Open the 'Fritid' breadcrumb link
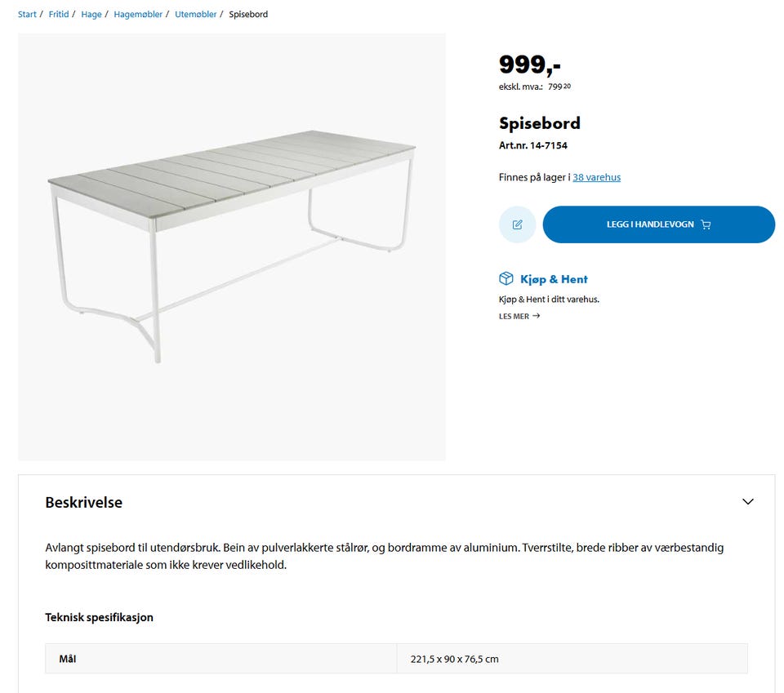This screenshot has width=784, height=693. [x=58, y=14]
